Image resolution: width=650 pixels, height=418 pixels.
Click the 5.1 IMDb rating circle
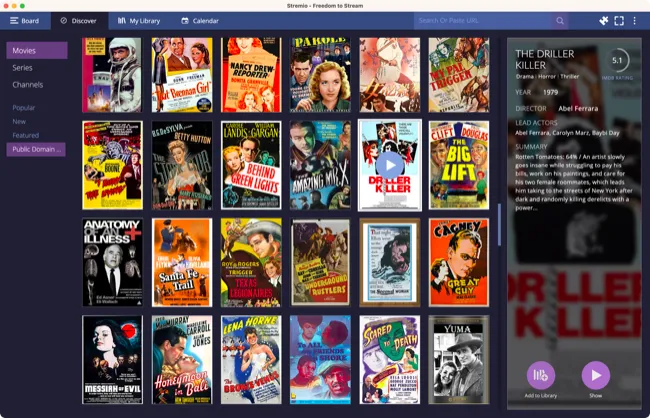point(617,61)
